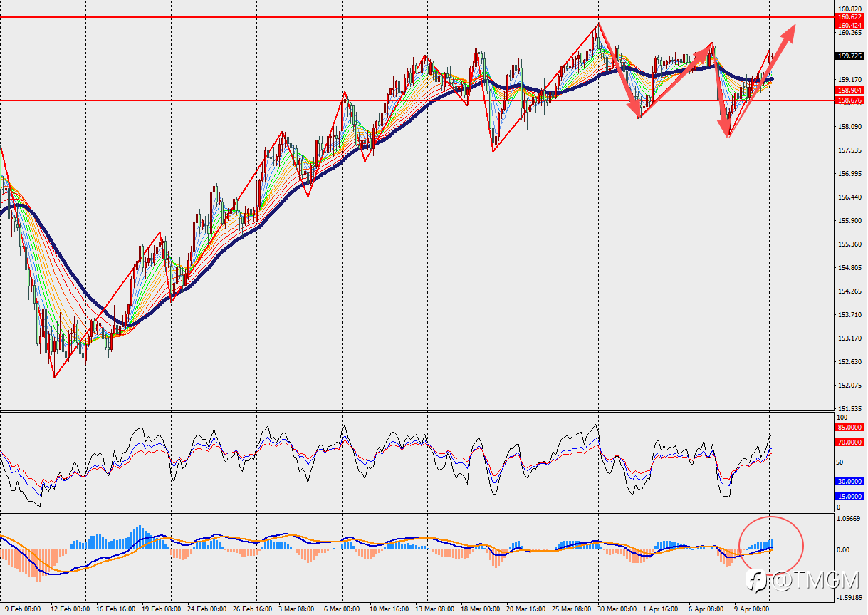
Task: Click the 30.0000 oscillator level tag
Action: [851, 482]
